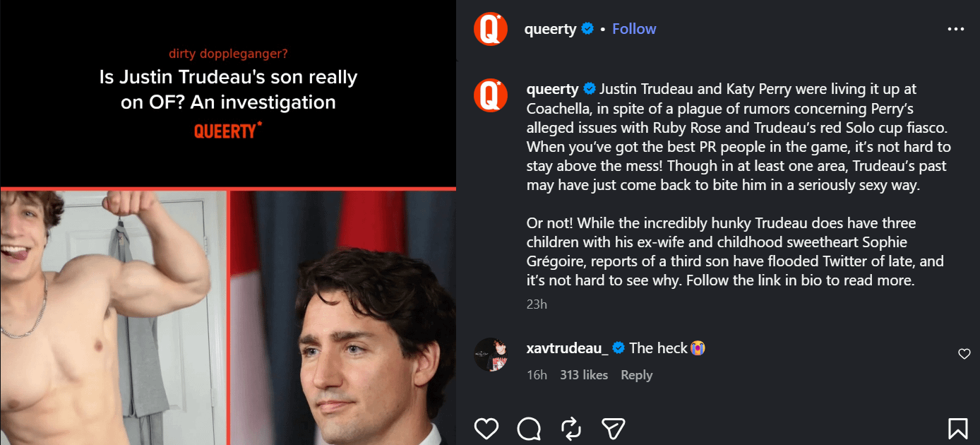Save the post with the bookmark icon
980x445 pixels.
957,428
